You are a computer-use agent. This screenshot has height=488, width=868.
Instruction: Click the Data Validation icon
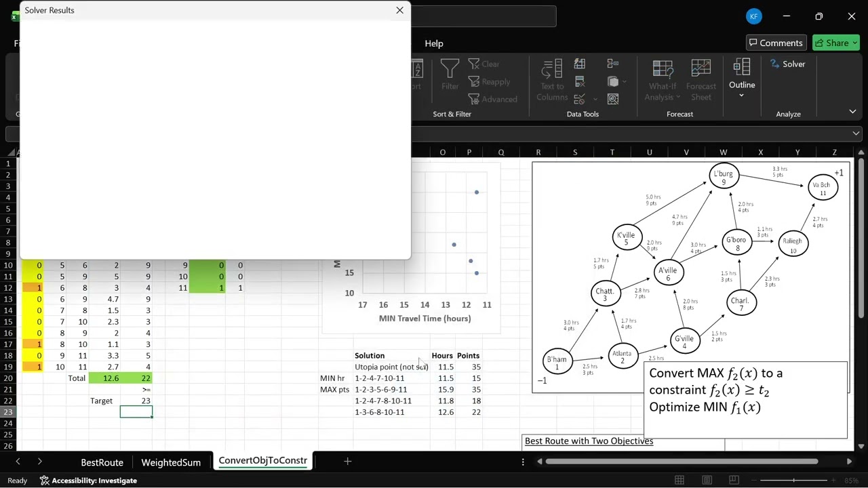click(578, 99)
